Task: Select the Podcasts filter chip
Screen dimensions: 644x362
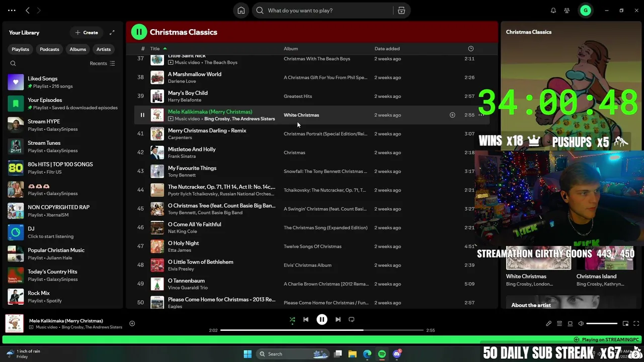Action: [x=49, y=49]
